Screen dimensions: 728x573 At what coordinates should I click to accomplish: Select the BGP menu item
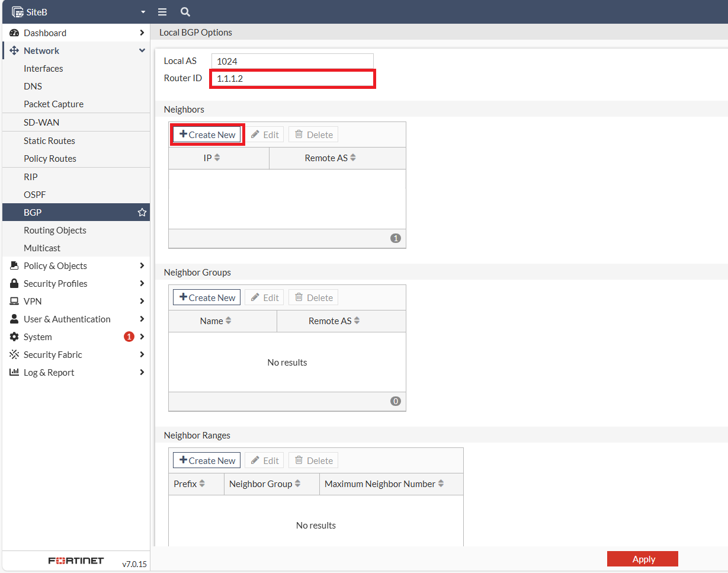tap(76, 212)
